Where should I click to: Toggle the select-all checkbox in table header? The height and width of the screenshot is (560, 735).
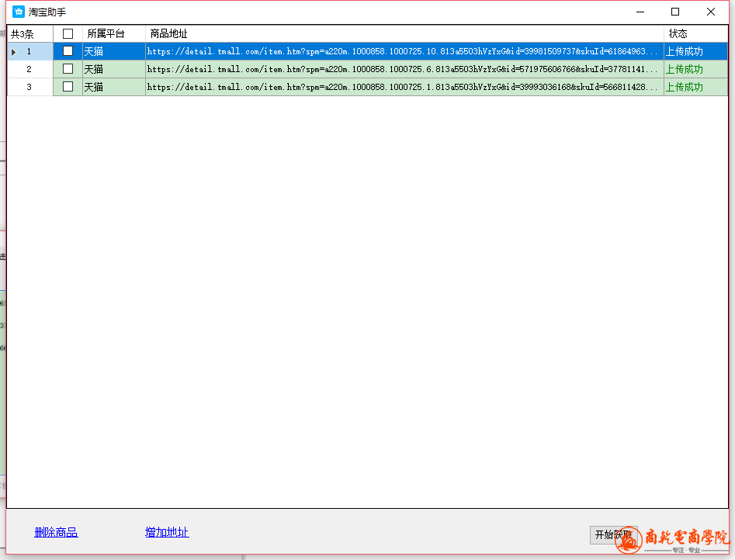tap(68, 34)
